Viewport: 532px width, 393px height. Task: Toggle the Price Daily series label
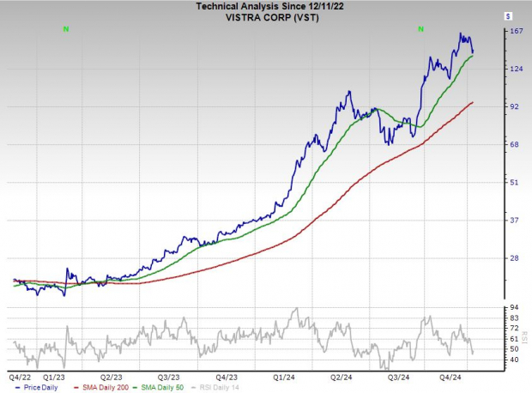[45, 388]
